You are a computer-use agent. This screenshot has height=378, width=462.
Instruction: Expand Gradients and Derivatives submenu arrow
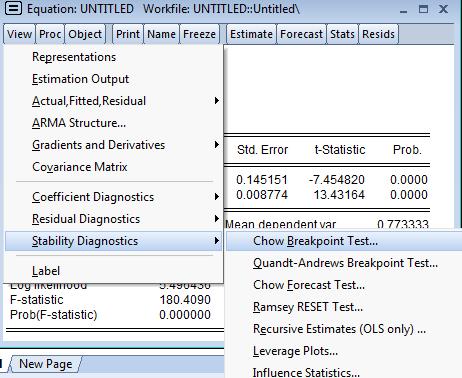tap(217, 145)
